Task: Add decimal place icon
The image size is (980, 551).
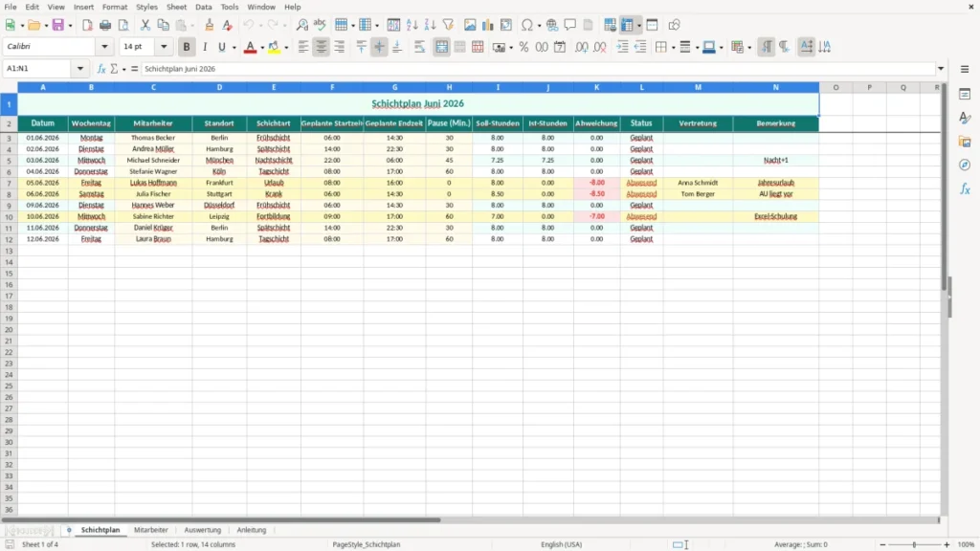Action: pos(581,47)
